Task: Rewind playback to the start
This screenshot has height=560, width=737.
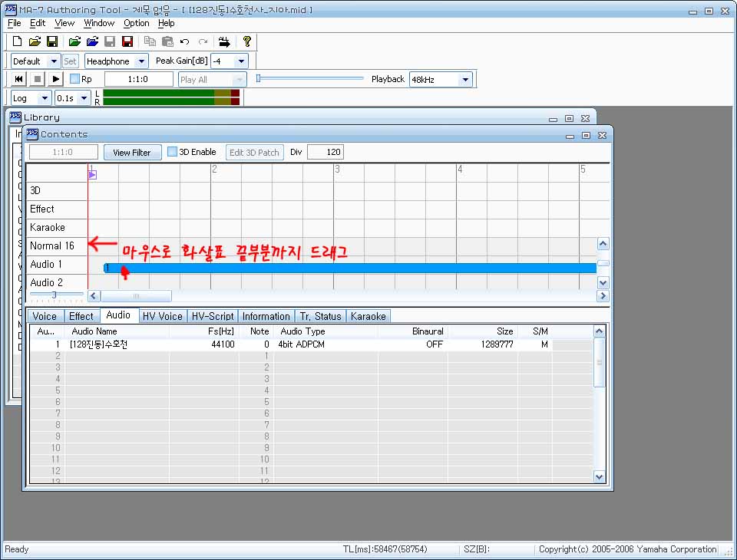Action: [18, 79]
